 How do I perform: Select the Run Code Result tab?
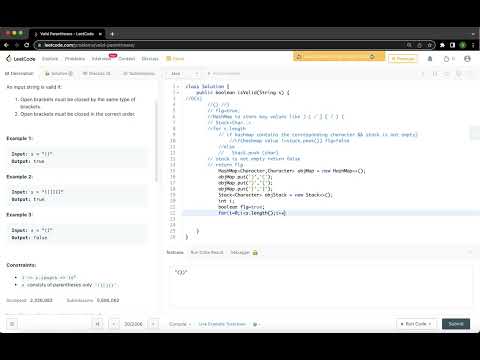coord(207,252)
